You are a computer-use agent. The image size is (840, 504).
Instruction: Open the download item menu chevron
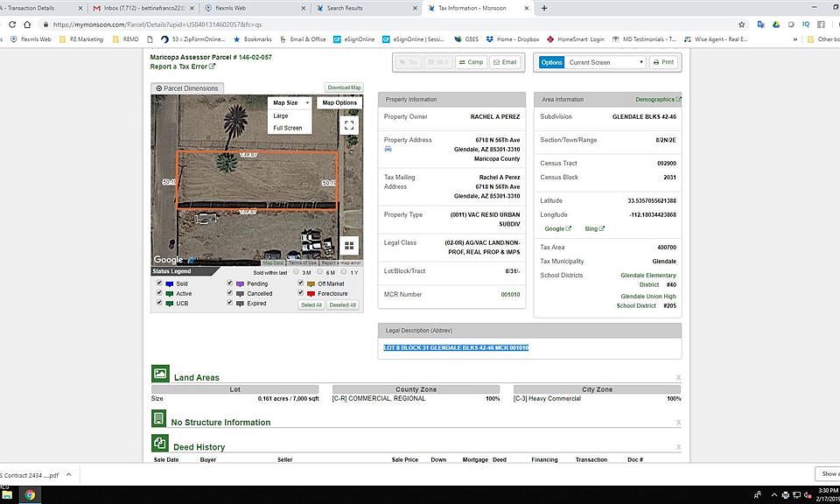click(68, 474)
